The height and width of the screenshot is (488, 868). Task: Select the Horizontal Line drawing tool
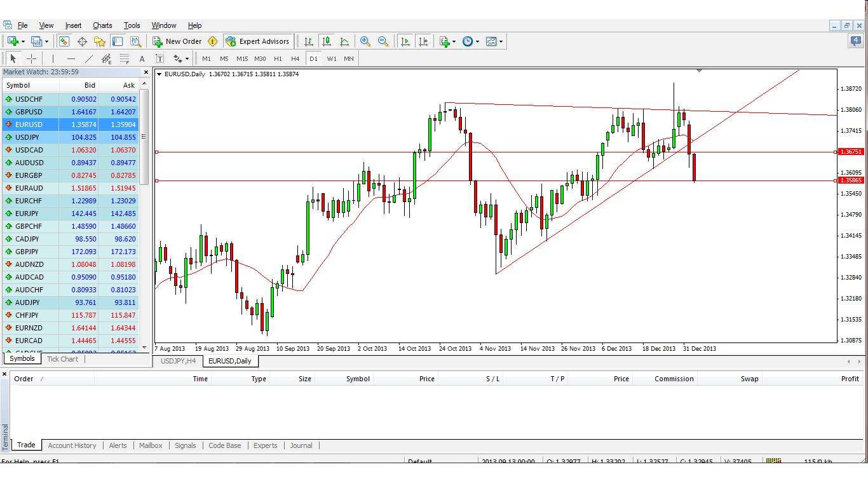70,58
